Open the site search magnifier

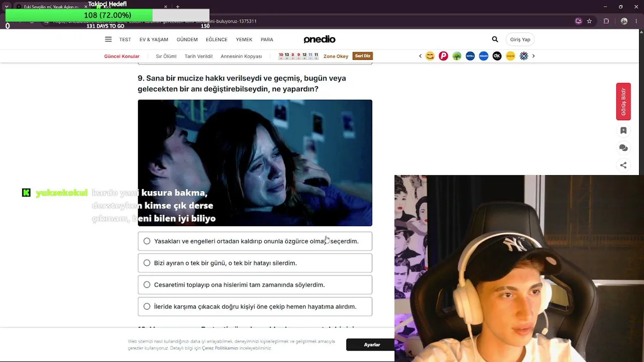[495, 39]
